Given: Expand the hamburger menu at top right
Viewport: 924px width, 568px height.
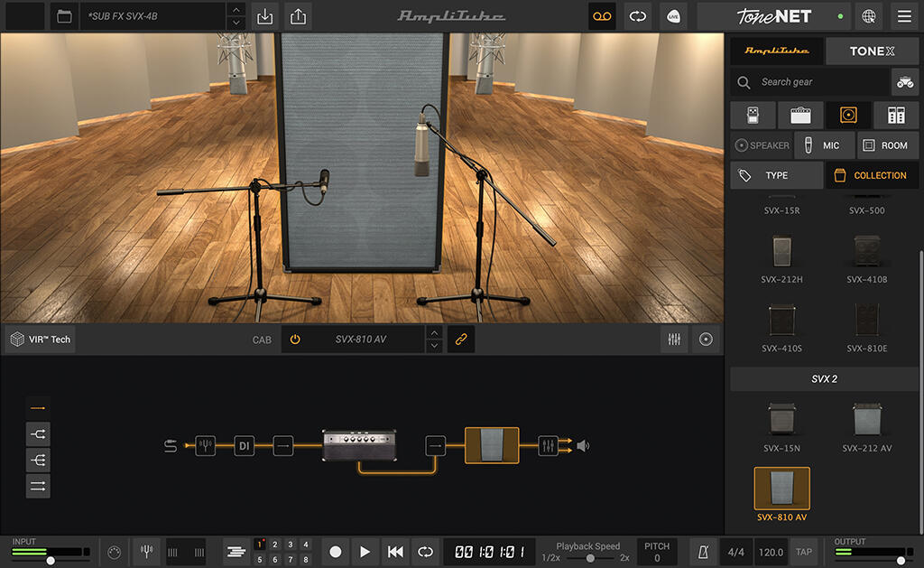Looking at the screenshot, I should coord(904,16).
